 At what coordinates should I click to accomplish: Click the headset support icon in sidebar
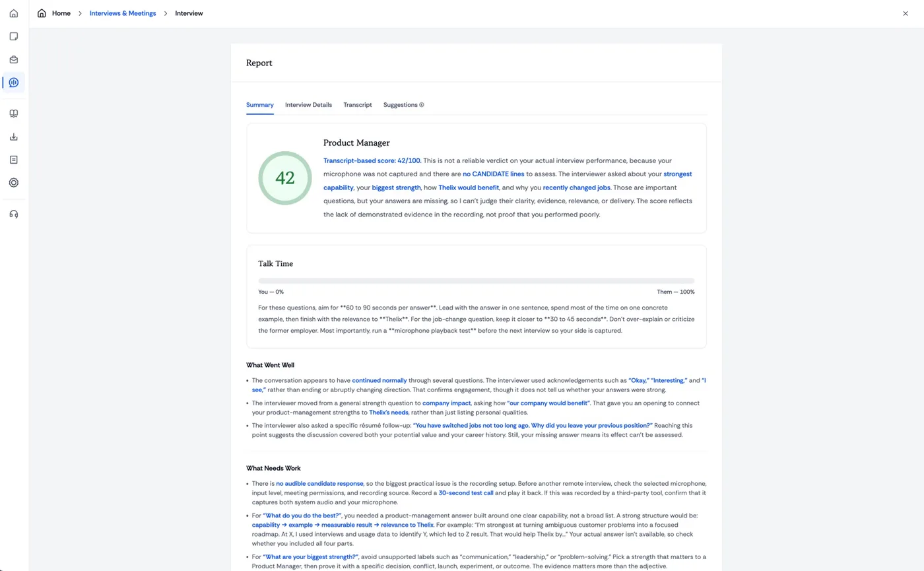[14, 214]
